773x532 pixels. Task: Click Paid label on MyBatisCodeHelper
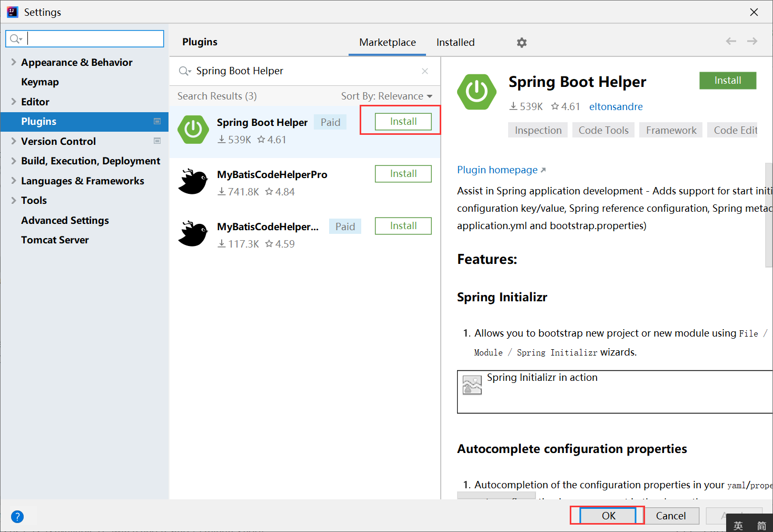(345, 226)
